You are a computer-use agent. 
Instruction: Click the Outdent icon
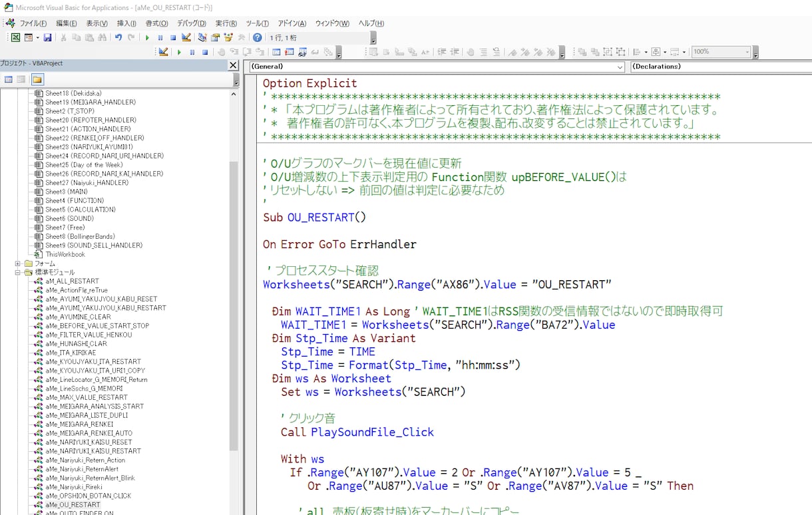pos(455,52)
